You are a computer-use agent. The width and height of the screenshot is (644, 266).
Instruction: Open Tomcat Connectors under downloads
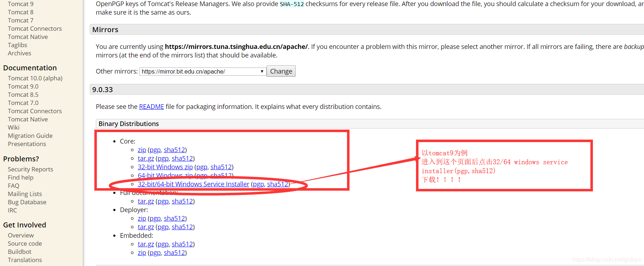pos(35,29)
